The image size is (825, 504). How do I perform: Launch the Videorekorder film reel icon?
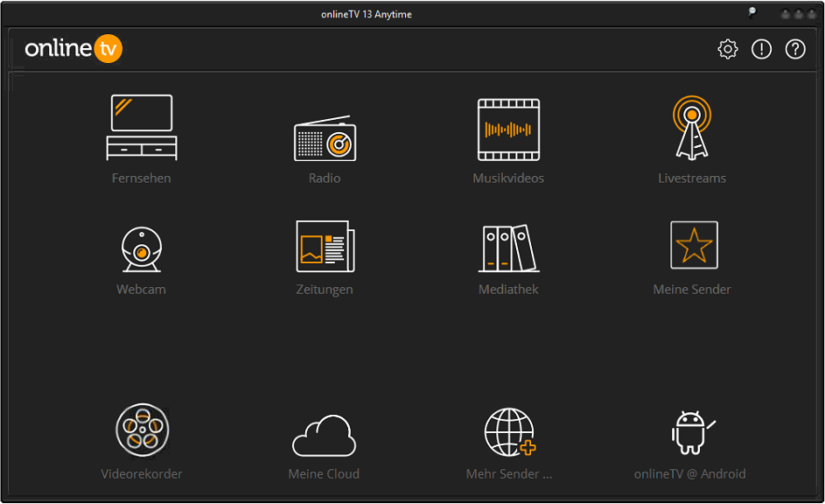[x=142, y=430]
